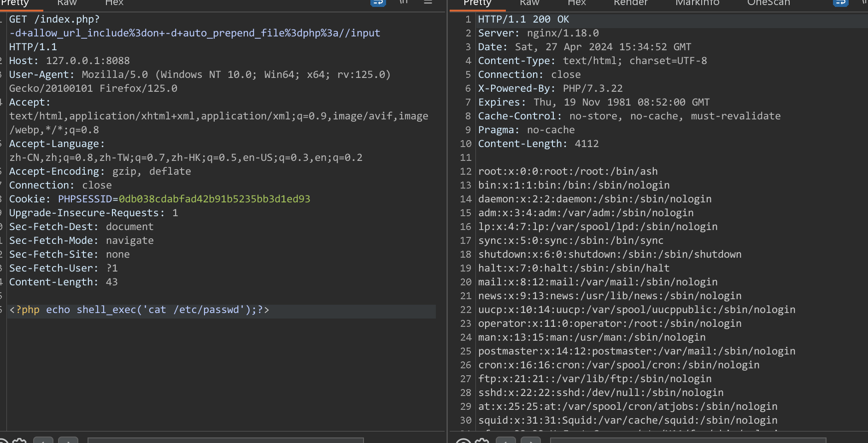The width and height of the screenshot is (868, 443).
Task: Click the Cache-Control: no-store header
Action: click(629, 116)
